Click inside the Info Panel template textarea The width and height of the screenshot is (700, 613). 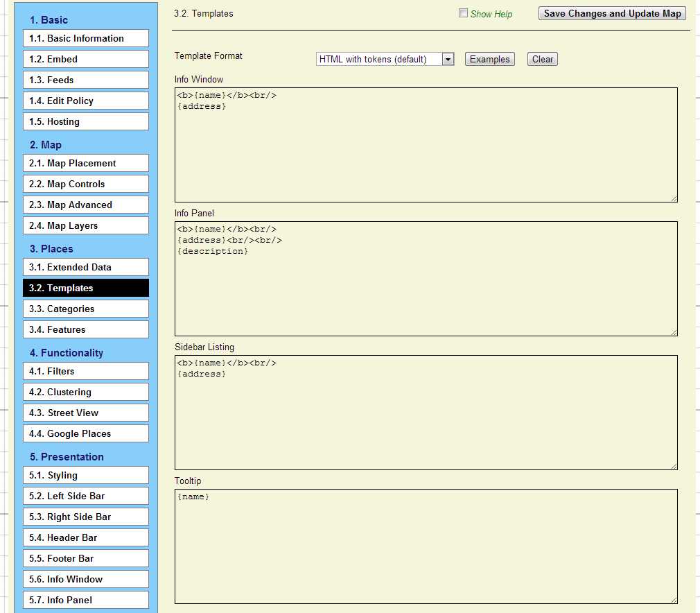click(x=426, y=279)
